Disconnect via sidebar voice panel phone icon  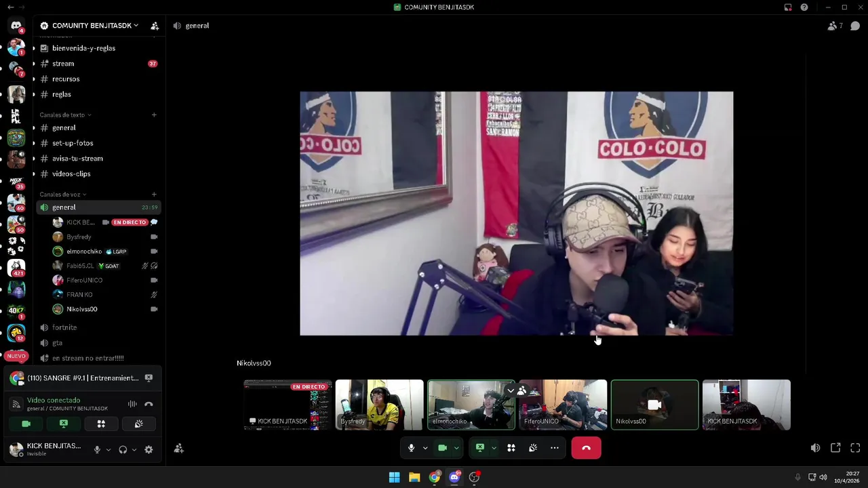click(149, 404)
